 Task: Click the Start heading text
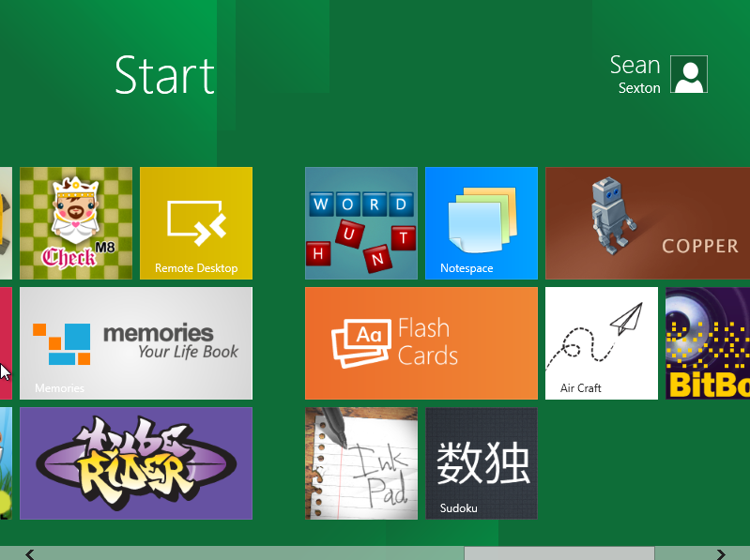pyautogui.click(x=164, y=76)
